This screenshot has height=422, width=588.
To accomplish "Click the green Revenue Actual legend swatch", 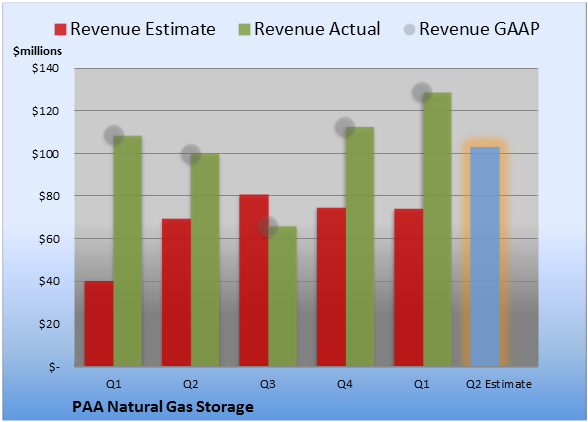I will (244, 30).
